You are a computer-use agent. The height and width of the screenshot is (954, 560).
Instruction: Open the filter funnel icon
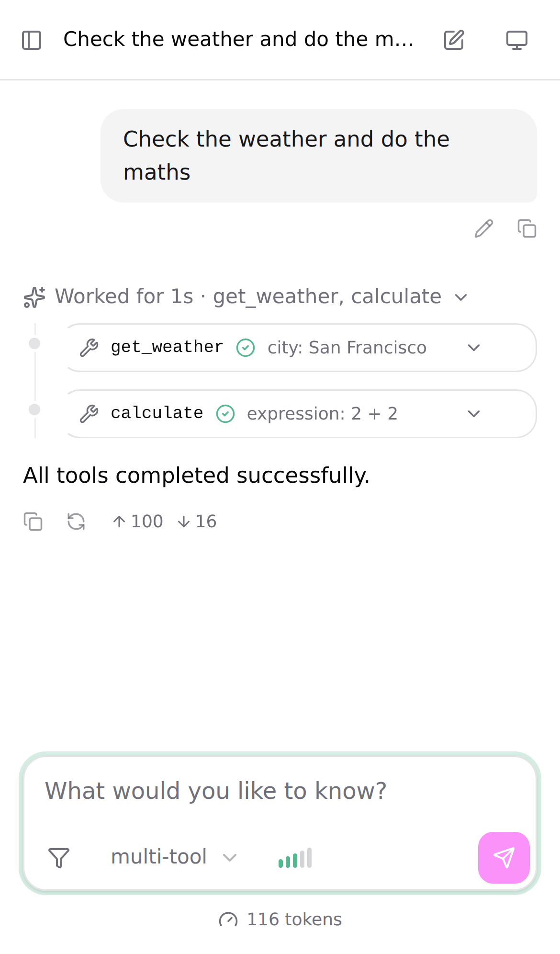point(59,857)
